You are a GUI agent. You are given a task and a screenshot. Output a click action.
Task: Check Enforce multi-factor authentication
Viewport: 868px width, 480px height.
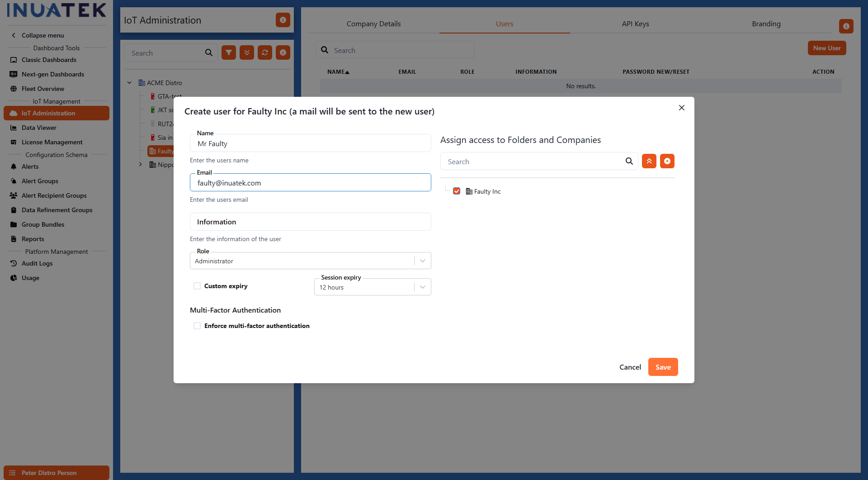(x=197, y=325)
